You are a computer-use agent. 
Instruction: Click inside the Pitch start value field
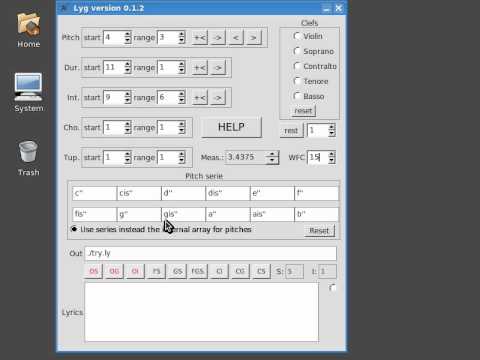(x=114, y=37)
